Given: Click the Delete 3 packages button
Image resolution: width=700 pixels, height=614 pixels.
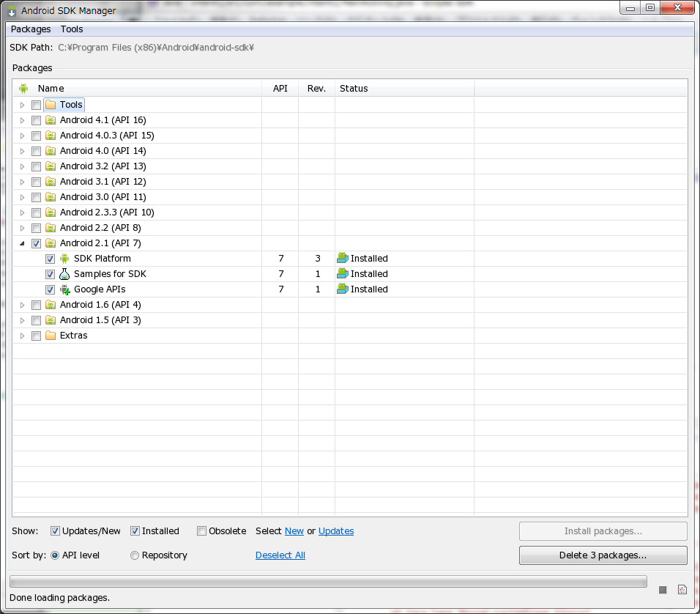Looking at the screenshot, I should (603, 555).
